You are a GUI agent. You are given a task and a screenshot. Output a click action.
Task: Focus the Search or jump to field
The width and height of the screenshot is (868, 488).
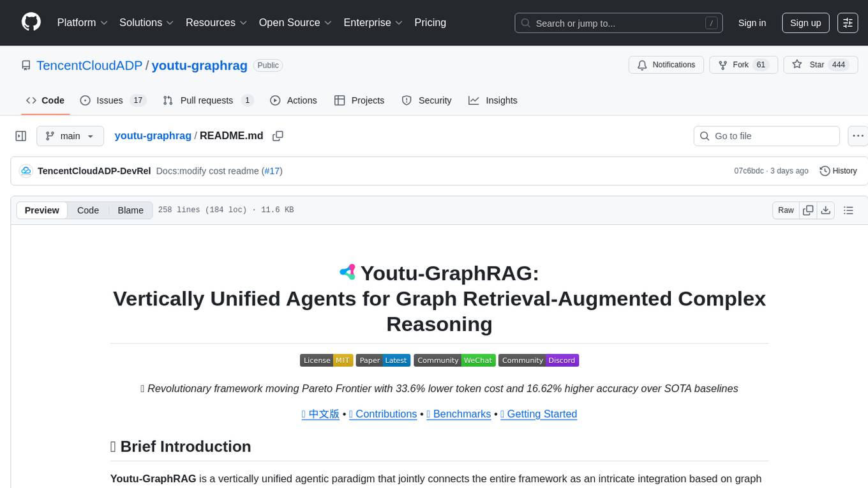618,23
